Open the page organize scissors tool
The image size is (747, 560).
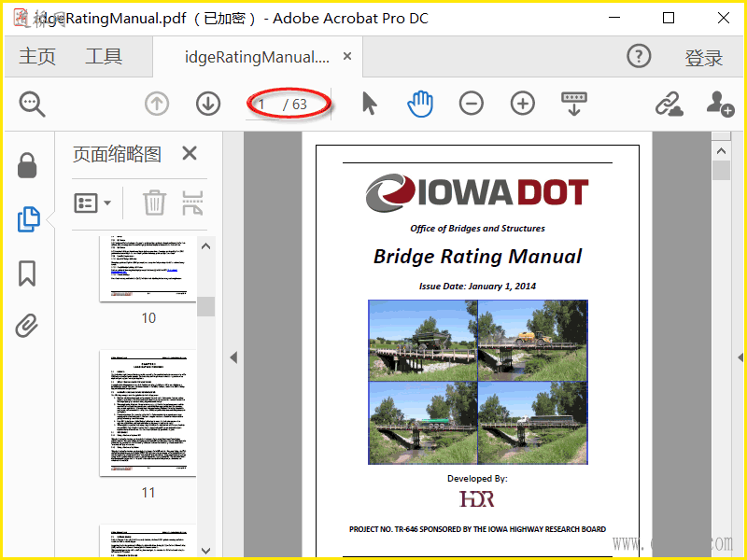pos(192,203)
